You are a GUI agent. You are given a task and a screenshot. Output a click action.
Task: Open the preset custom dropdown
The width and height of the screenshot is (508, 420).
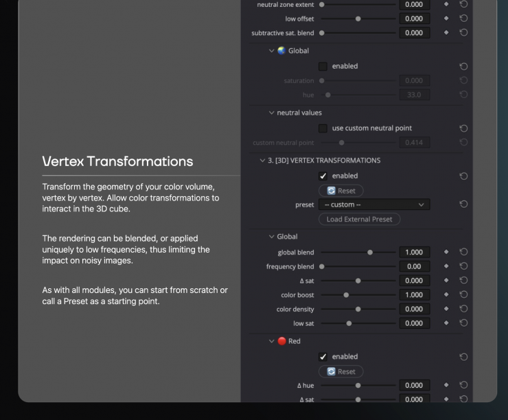373,205
